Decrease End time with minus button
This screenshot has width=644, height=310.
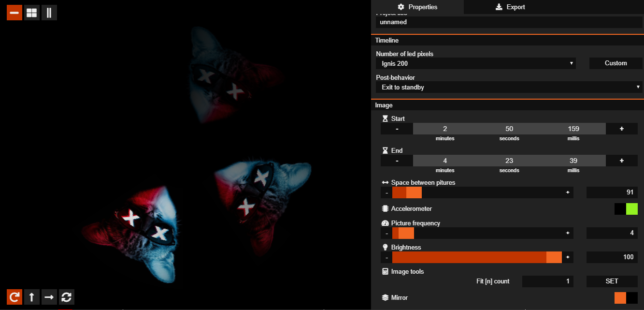pyautogui.click(x=397, y=161)
